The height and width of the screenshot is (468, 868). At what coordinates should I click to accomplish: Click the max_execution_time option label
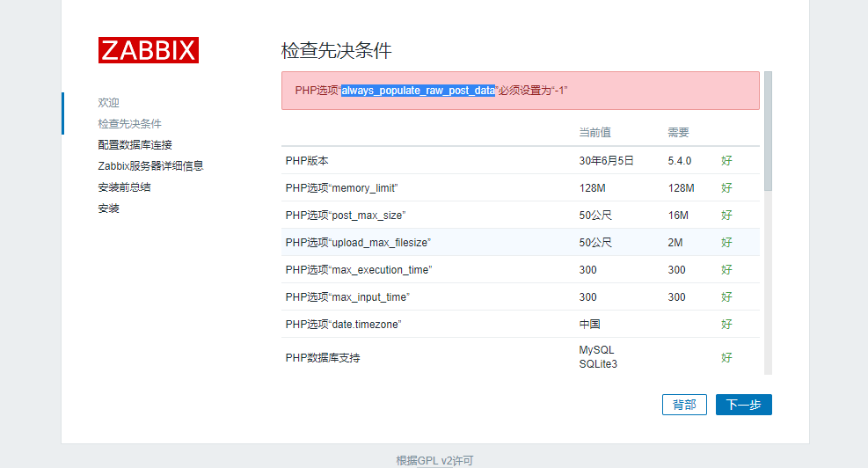pyautogui.click(x=359, y=270)
